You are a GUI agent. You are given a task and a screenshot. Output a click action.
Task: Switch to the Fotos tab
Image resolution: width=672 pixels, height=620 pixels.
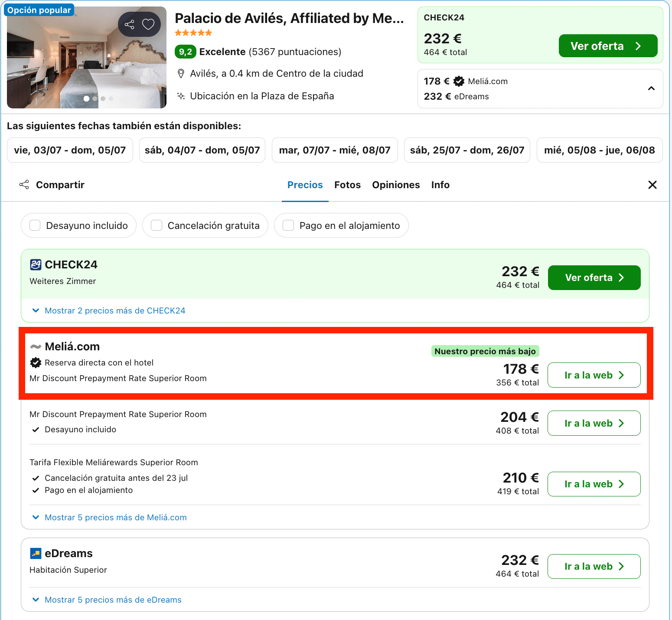tap(347, 185)
